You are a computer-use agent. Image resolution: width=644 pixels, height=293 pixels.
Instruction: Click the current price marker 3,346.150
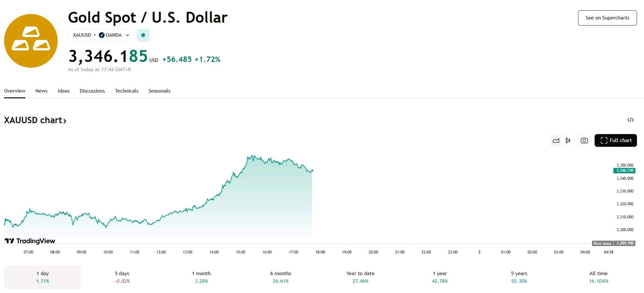pos(624,170)
